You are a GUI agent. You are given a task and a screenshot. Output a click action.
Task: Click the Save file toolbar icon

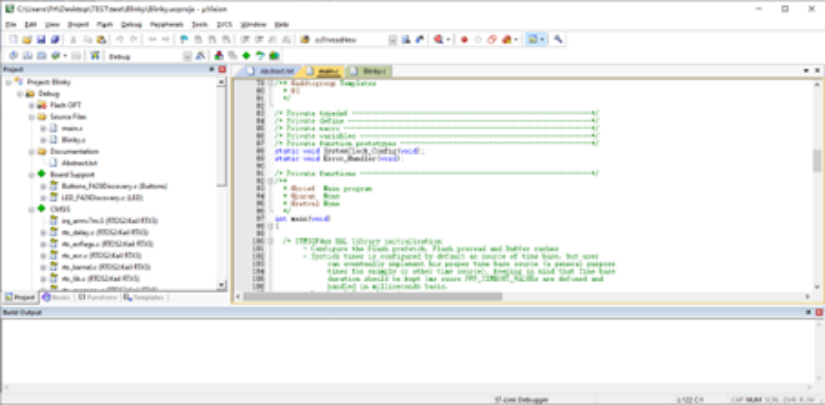(41, 39)
